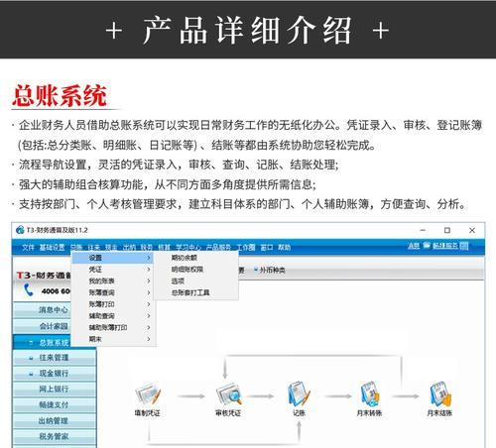Choose 期初余额 from the submenu

184,258
